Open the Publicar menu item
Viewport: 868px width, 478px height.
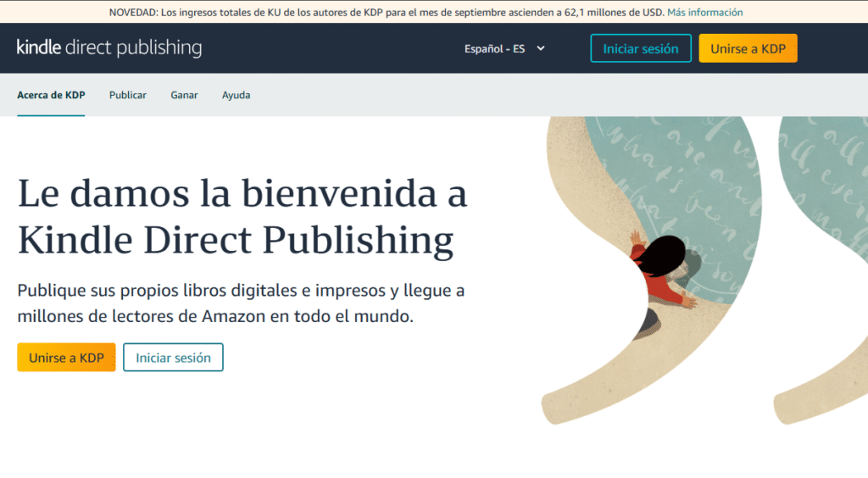click(x=127, y=95)
